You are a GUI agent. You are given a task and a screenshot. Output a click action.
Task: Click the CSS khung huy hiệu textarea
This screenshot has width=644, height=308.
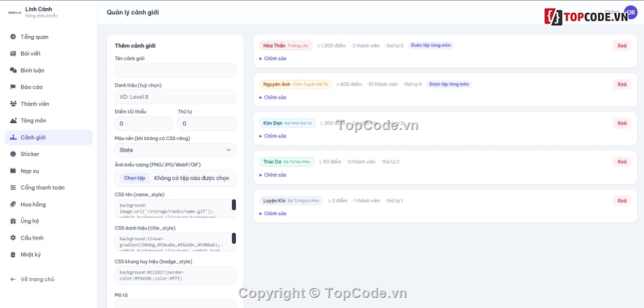tap(176, 276)
